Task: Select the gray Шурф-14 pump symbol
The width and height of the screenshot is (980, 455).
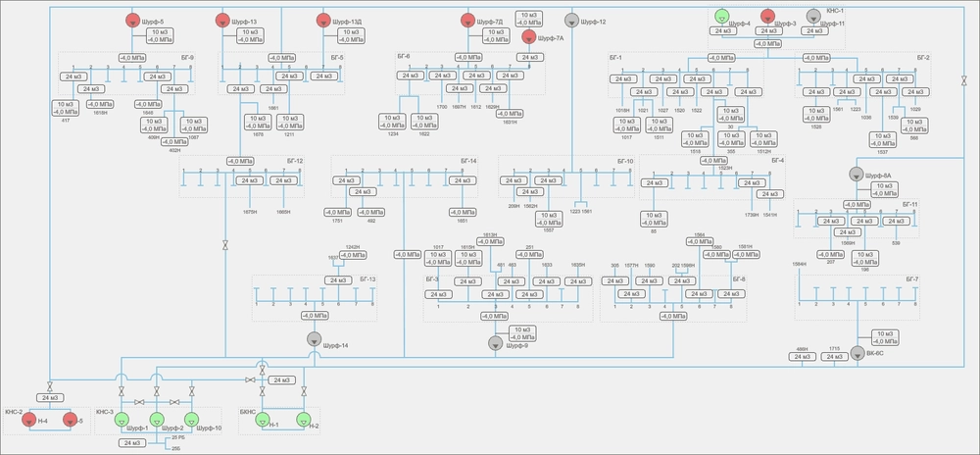Action: pos(315,339)
